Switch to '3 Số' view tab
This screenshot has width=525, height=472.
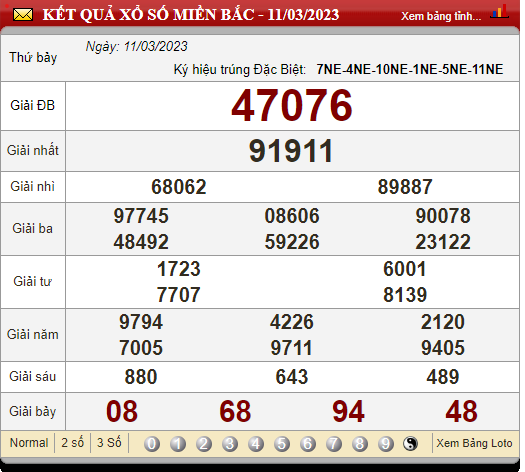click(109, 443)
